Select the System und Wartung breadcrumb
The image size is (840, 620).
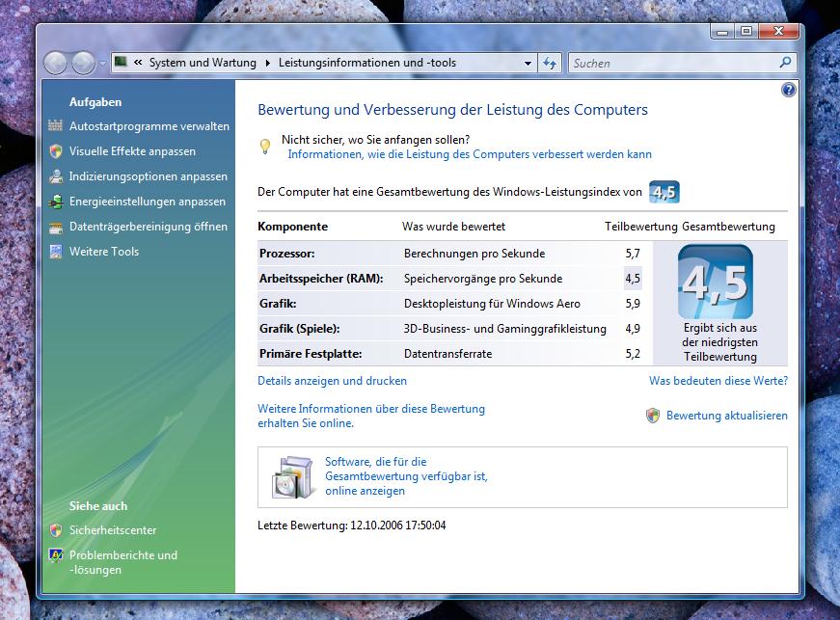[203, 63]
